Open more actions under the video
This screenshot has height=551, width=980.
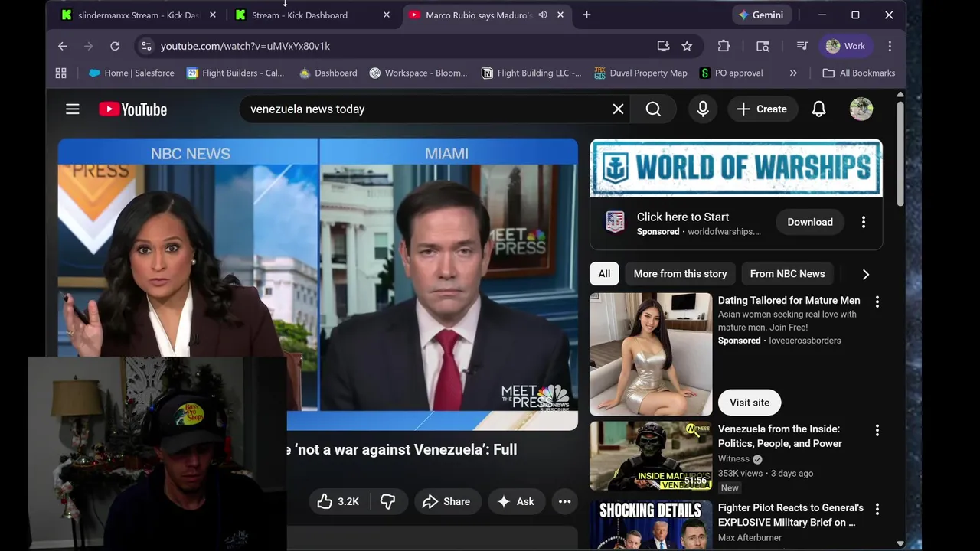564,501
